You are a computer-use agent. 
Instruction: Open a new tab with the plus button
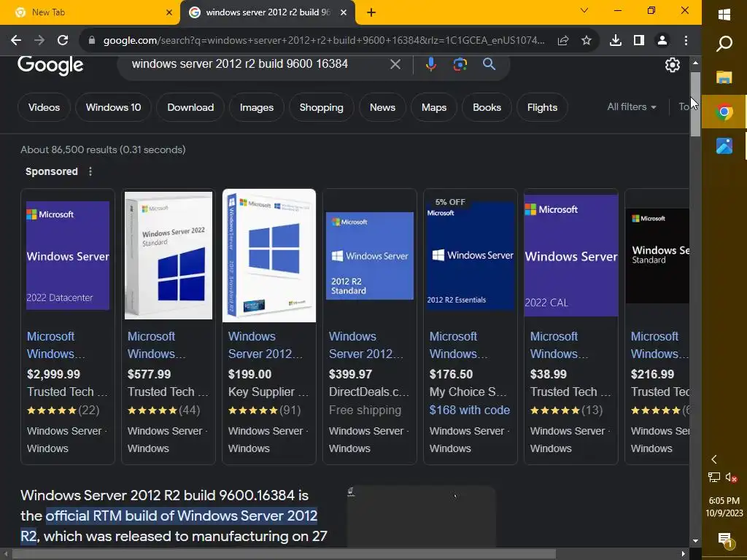[371, 12]
